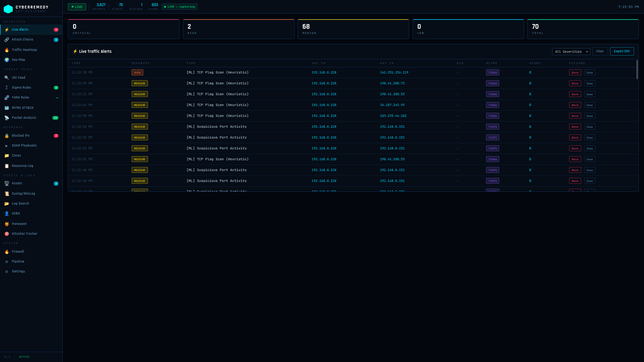
Task: Open Honeypot via its honey pot icon
Action: (7, 224)
